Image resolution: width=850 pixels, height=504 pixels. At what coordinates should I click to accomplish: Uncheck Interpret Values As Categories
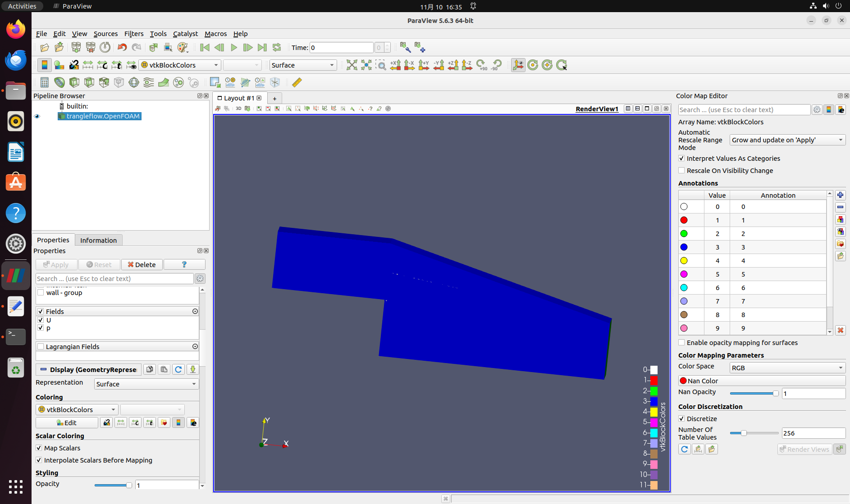(682, 158)
